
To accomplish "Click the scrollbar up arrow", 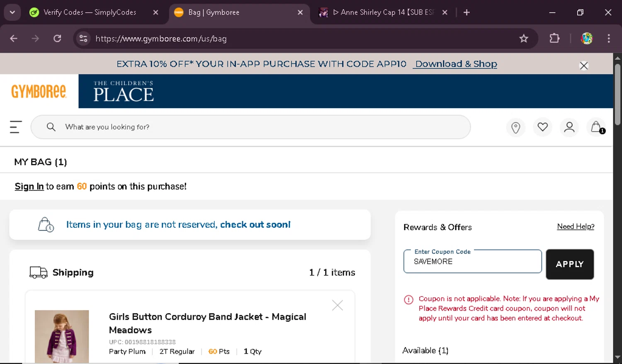I will 617,58.
